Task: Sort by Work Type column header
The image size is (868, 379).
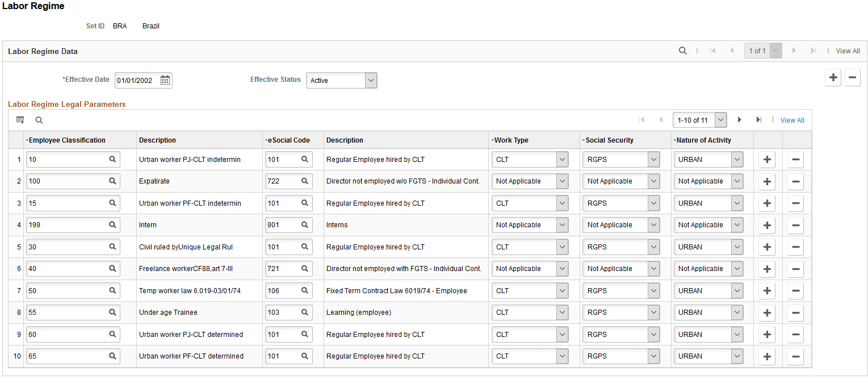Action: pyautogui.click(x=511, y=140)
